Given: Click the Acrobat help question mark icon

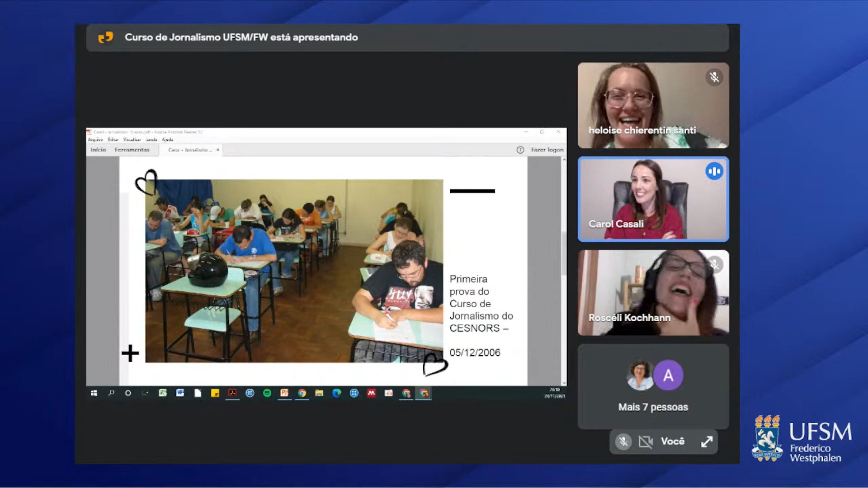Looking at the screenshot, I should pyautogui.click(x=520, y=150).
